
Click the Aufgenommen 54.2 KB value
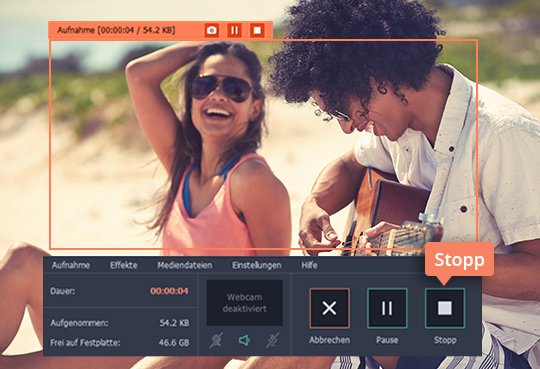[174, 323]
